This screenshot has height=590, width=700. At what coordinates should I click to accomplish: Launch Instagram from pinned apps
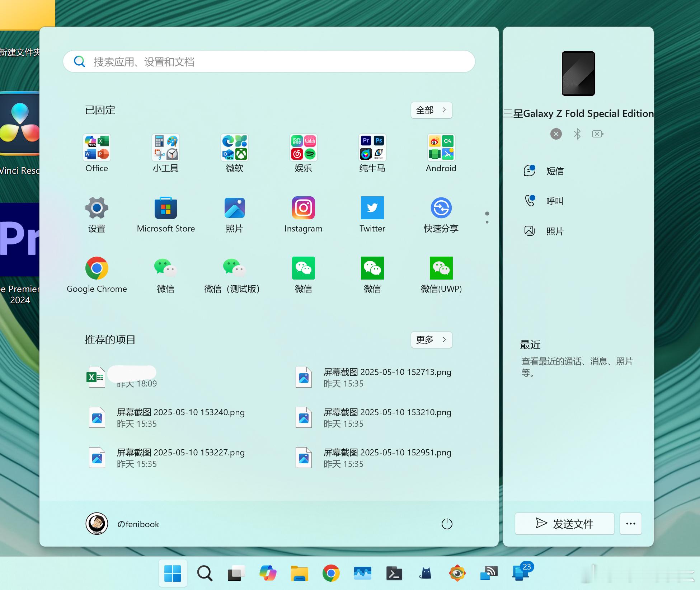point(303,214)
